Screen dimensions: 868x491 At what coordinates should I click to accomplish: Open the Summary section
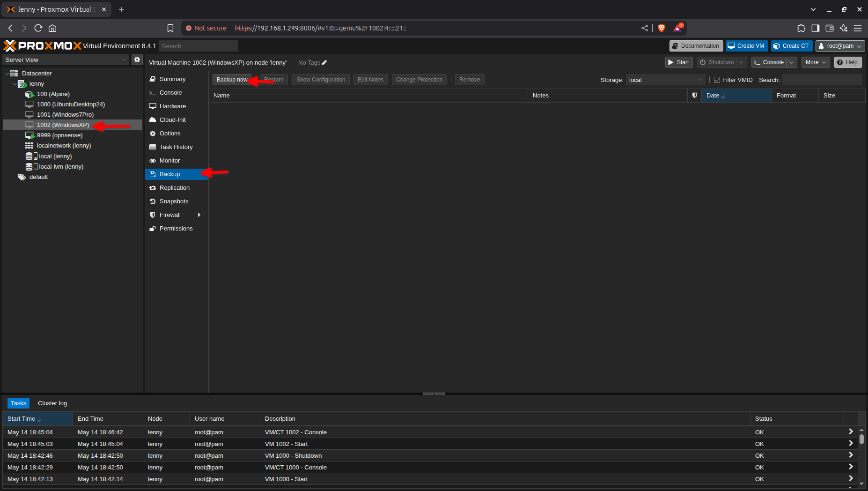pos(177,79)
